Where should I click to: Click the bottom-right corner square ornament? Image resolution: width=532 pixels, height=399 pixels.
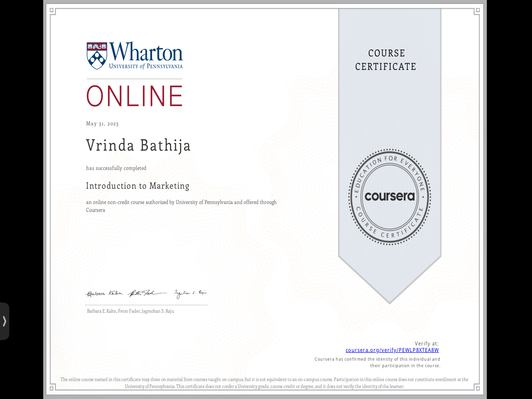tap(478, 388)
